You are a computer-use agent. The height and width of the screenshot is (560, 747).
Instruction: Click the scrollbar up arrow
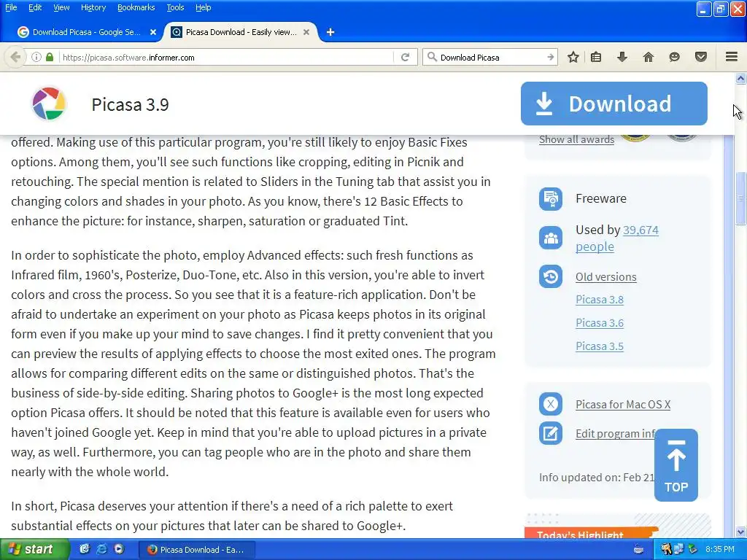point(740,79)
